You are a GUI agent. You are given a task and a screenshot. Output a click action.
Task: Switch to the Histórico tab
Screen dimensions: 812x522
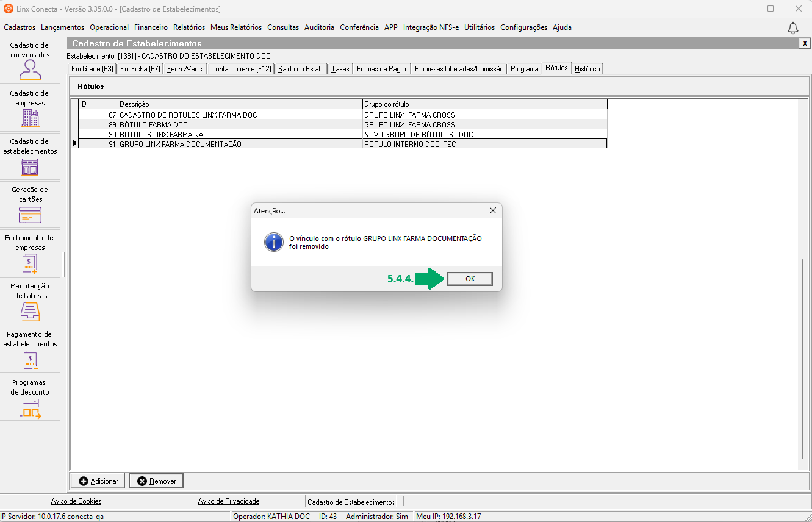coord(587,69)
